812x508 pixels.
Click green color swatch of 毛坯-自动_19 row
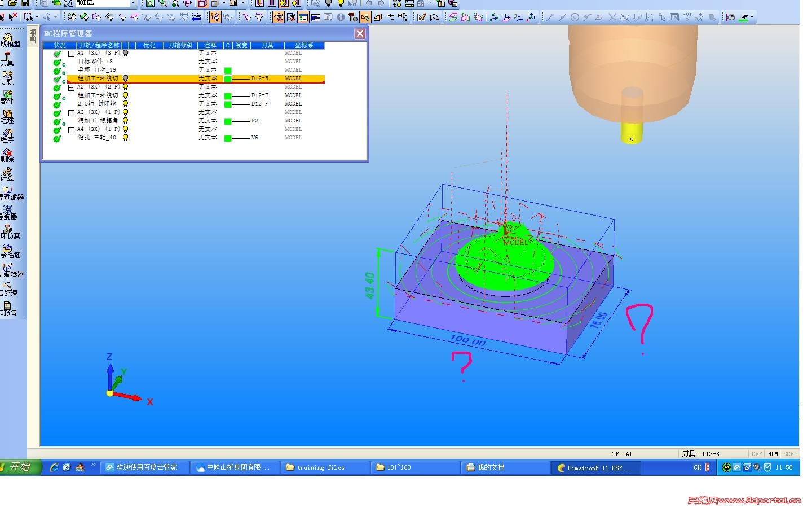click(228, 71)
